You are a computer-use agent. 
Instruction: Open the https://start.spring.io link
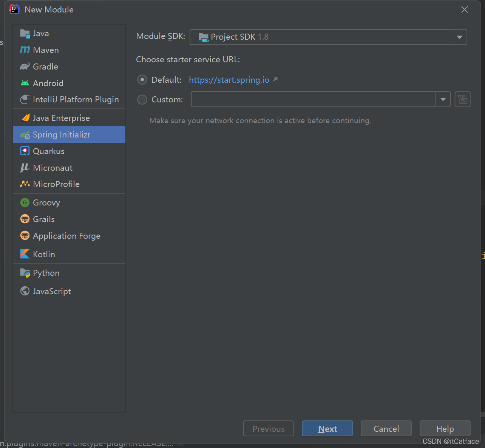pos(229,80)
